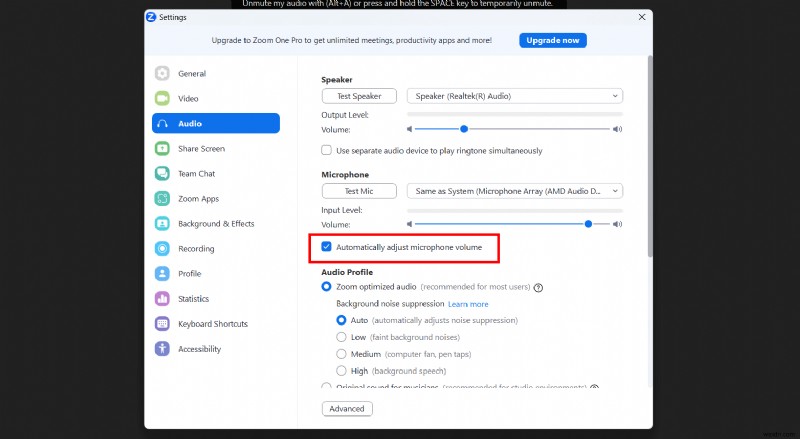Click the Accessibility figure icon
Viewport: 800px width, 439px height.
(162, 349)
